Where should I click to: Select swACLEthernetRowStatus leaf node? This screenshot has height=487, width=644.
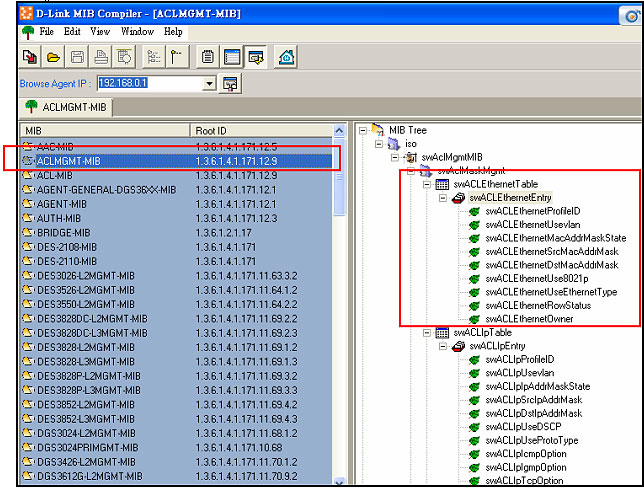(x=537, y=305)
